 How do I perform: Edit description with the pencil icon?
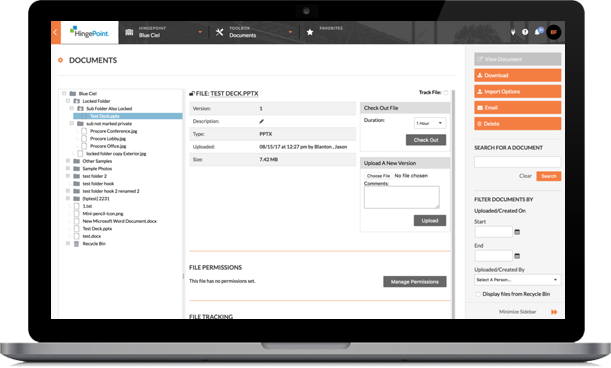261,121
